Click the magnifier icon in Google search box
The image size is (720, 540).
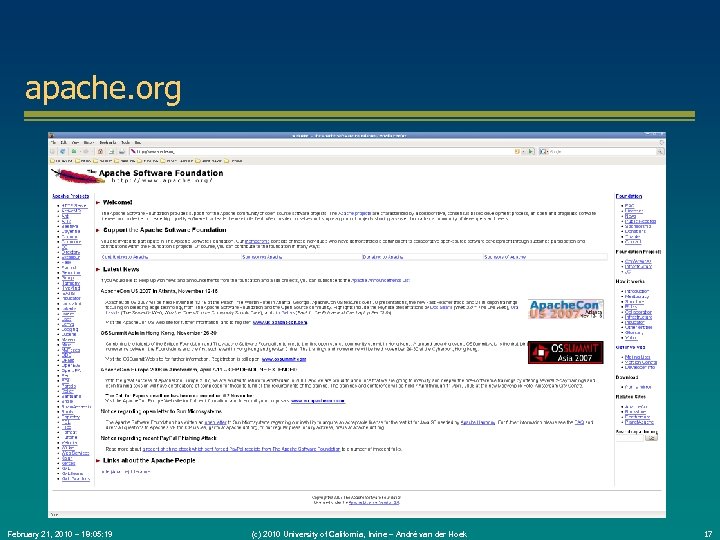click(660, 152)
